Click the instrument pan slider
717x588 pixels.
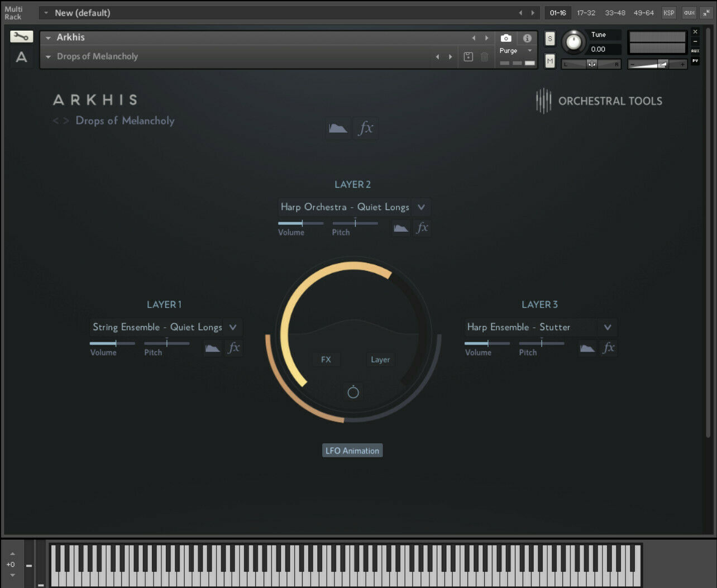coord(591,64)
